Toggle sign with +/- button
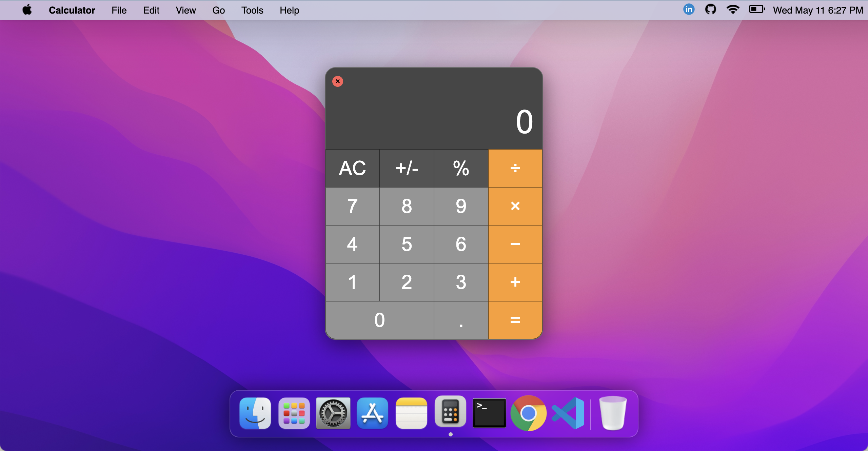 click(x=407, y=168)
